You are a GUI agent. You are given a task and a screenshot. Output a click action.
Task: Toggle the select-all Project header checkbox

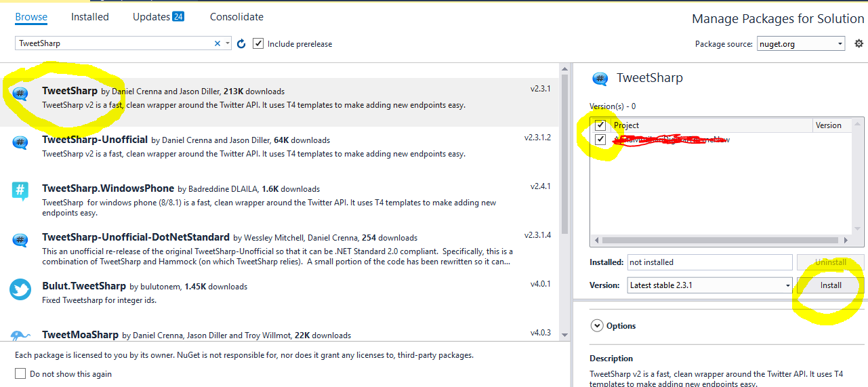(x=600, y=125)
